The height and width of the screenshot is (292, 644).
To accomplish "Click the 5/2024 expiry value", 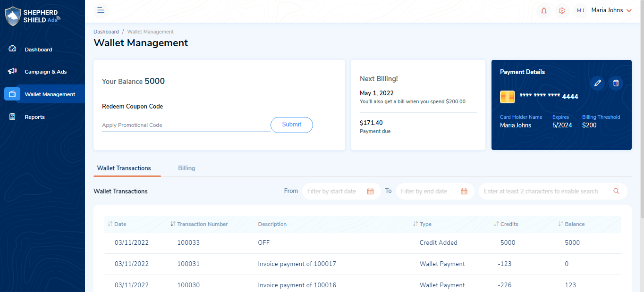I will 561,125.
